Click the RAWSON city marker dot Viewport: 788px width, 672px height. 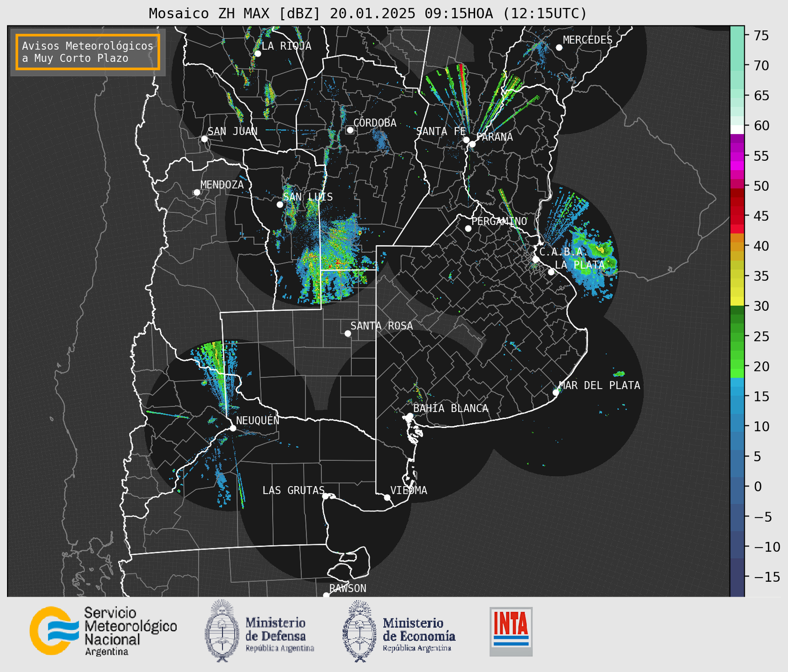[326, 595]
